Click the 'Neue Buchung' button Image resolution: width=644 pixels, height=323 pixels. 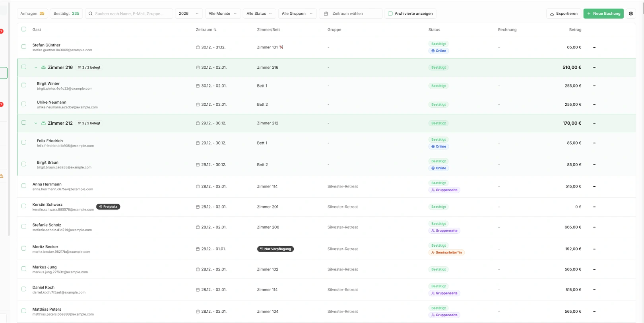click(x=603, y=14)
